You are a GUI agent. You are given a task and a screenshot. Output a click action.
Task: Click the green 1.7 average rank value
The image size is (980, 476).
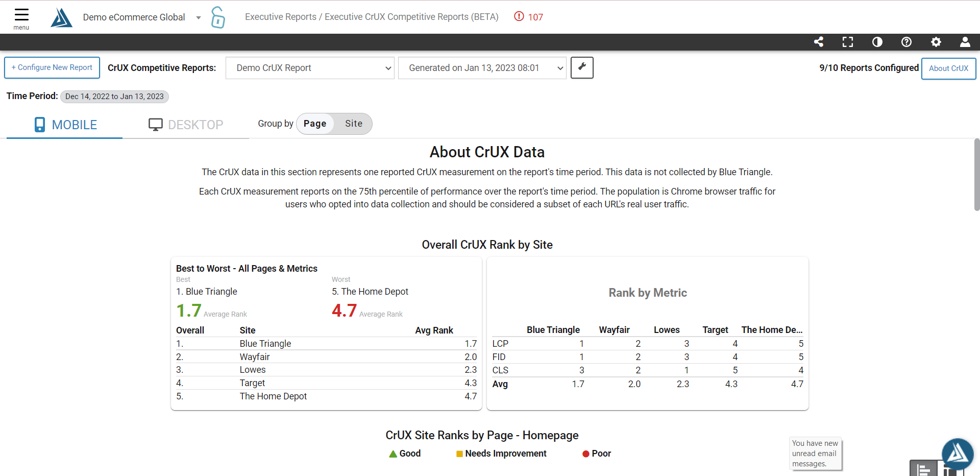point(189,311)
